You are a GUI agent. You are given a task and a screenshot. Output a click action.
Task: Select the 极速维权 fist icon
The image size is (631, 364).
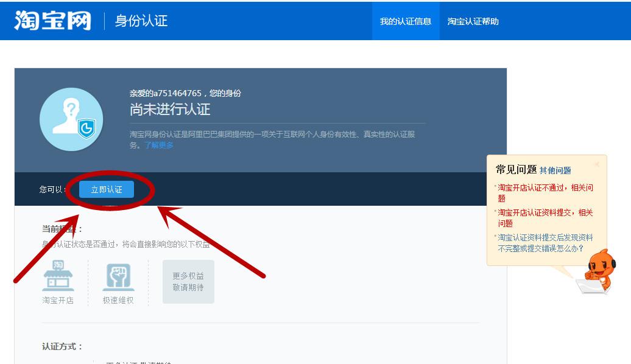118,277
